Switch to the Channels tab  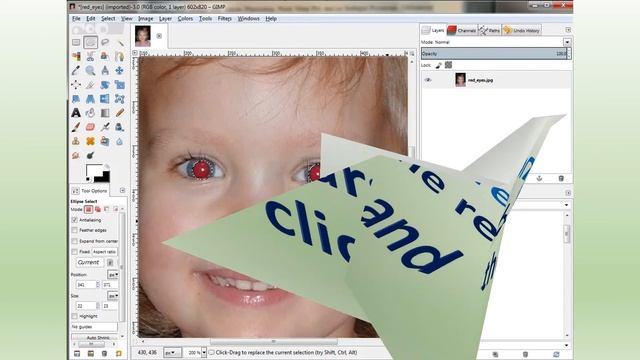click(462, 30)
